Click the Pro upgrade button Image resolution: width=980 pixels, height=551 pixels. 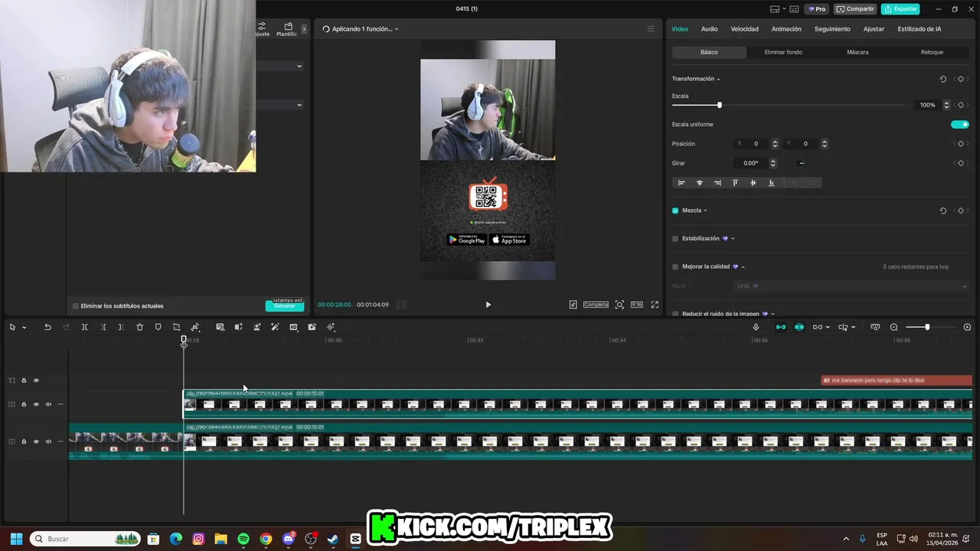coord(816,9)
